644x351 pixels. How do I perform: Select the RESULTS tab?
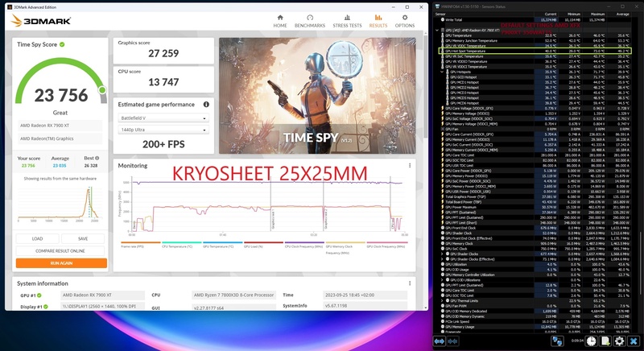tap(378, 21)
